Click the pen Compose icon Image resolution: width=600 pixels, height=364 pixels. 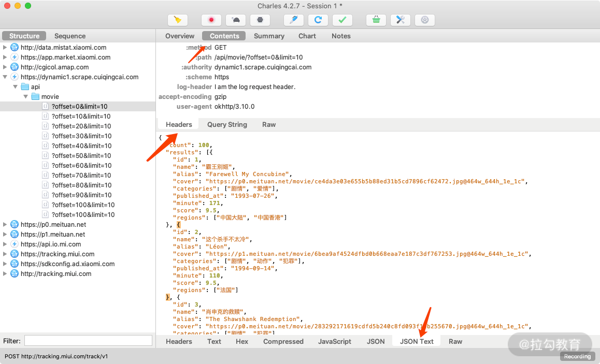293,20
